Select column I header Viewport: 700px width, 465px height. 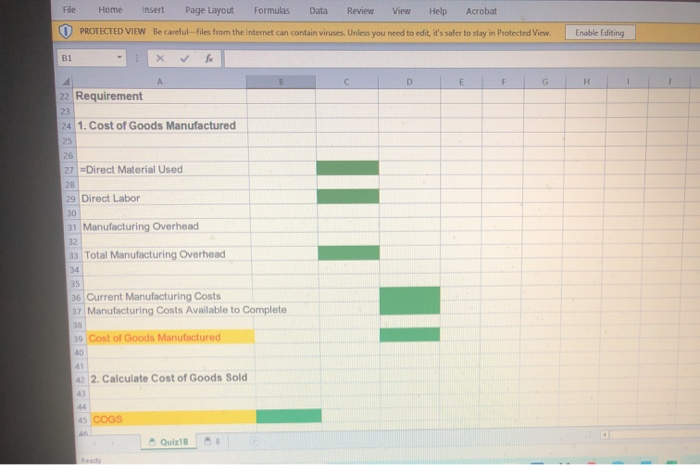pyautogui.click(x=628, y=81)
